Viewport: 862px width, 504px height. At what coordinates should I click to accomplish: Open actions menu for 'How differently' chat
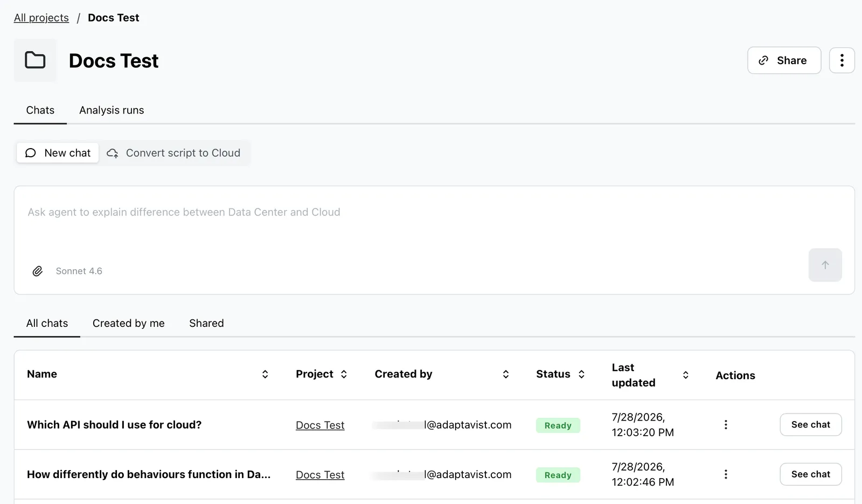(726, 474)
